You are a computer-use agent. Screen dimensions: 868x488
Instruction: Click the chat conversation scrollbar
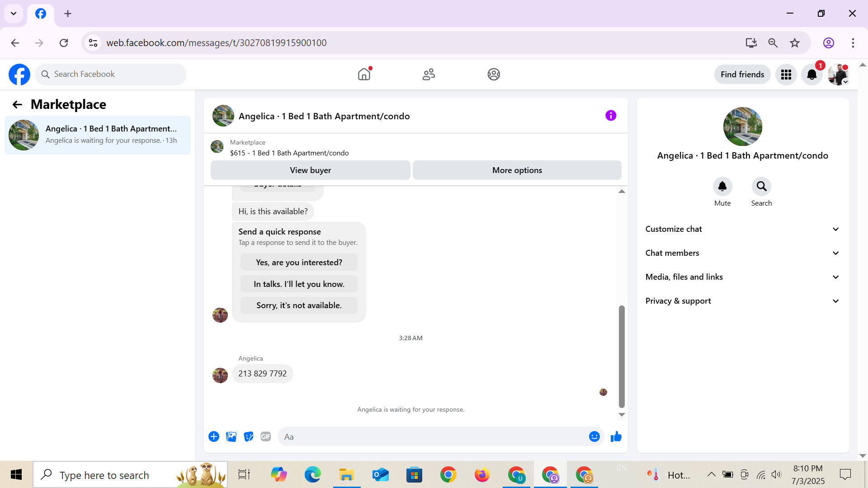[622, 356]
